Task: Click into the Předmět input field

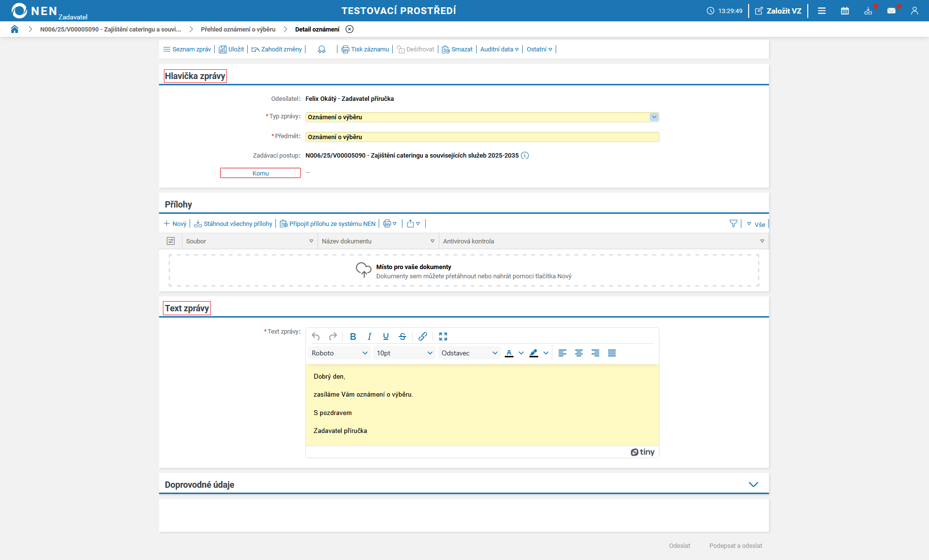Action: tap(482, 137)
